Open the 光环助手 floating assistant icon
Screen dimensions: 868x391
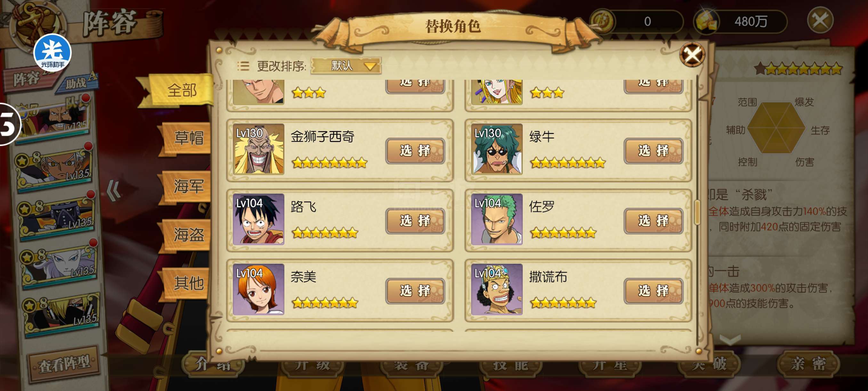click(52, 53)
